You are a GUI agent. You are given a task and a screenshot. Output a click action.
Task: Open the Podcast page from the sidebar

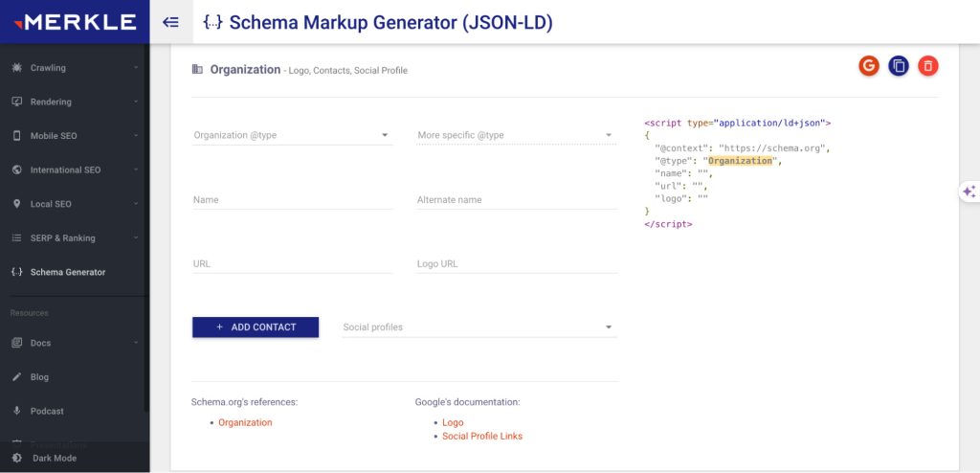tap(47, 411)
